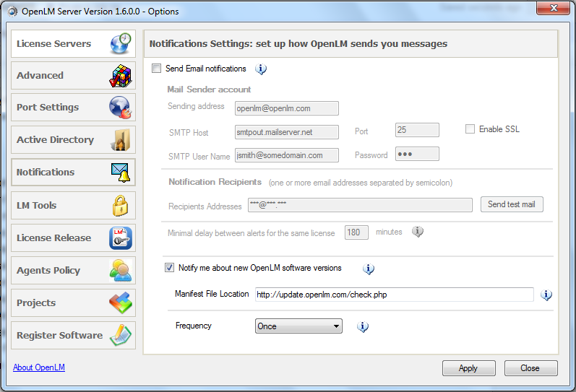Viewport: 576px width, 392px height.
Task: Open the License Servers tab
Action: tap(74, 44)
